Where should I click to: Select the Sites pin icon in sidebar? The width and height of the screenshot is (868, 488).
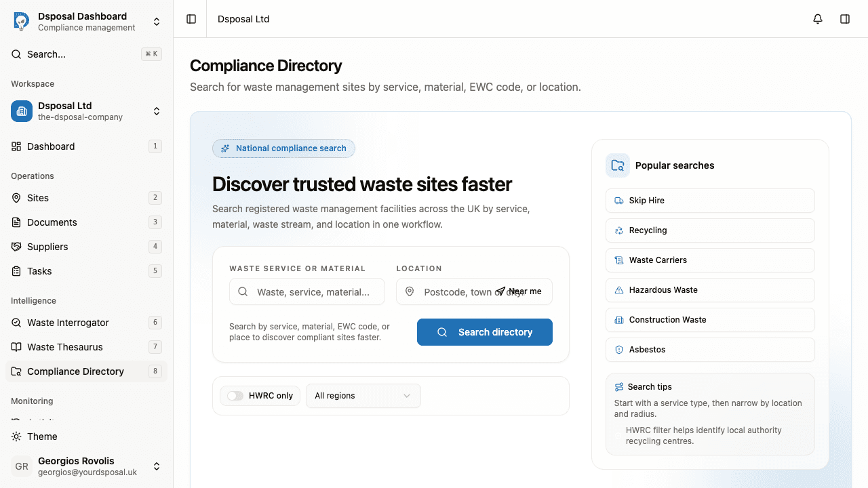point(16,197)
